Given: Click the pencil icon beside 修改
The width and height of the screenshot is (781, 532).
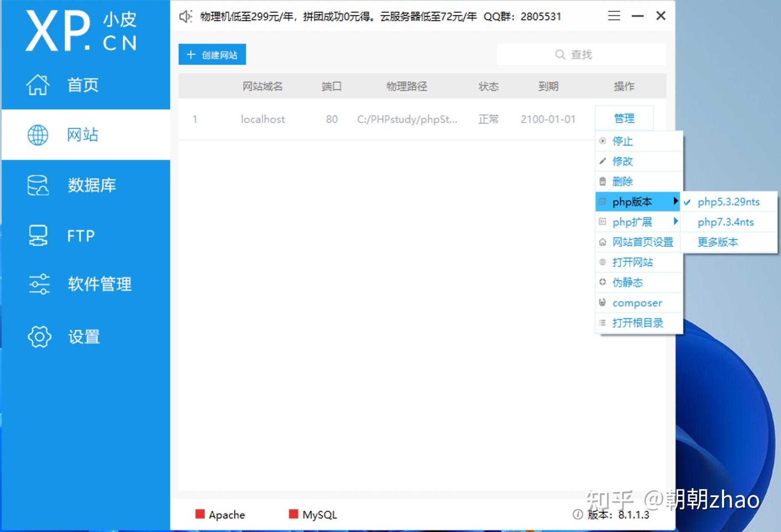Looking at the screenshot, I should pyautogui.click(x=603, y=161).
